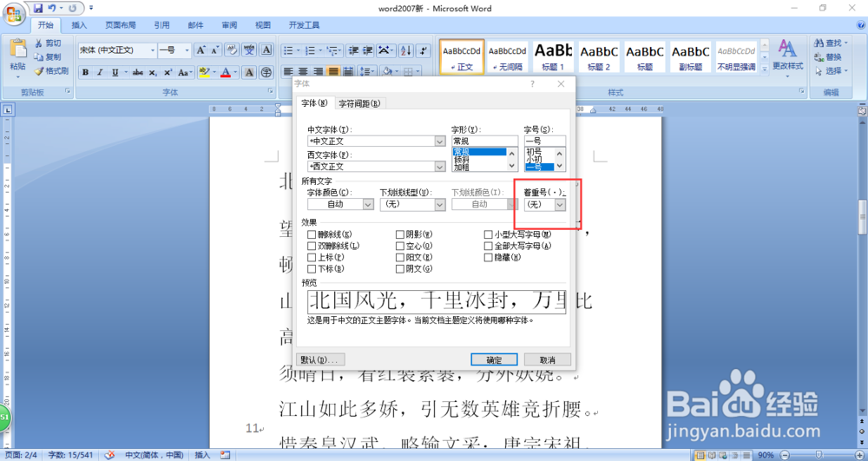Apply Underline formatting in the ribbon
The image size is (868, 461).
tap(115, 73)
